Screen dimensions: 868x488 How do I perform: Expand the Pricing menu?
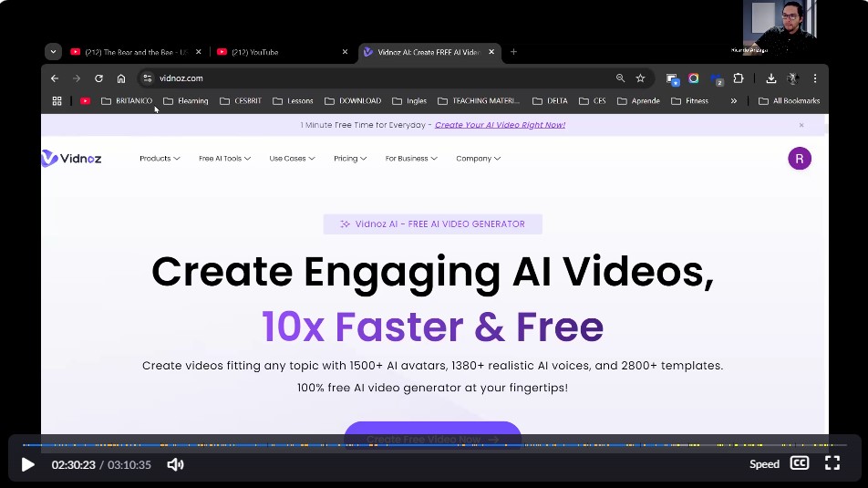(x=350, y=159)
